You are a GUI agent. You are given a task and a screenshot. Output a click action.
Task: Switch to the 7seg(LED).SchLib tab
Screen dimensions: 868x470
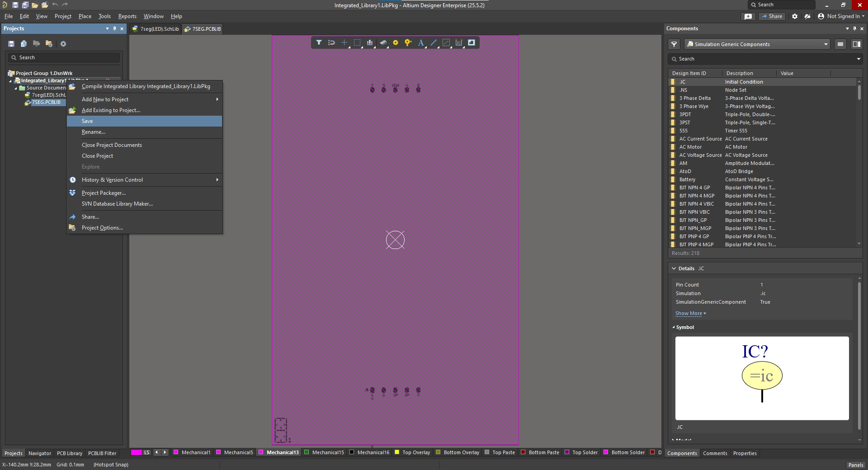click(156, 29)
